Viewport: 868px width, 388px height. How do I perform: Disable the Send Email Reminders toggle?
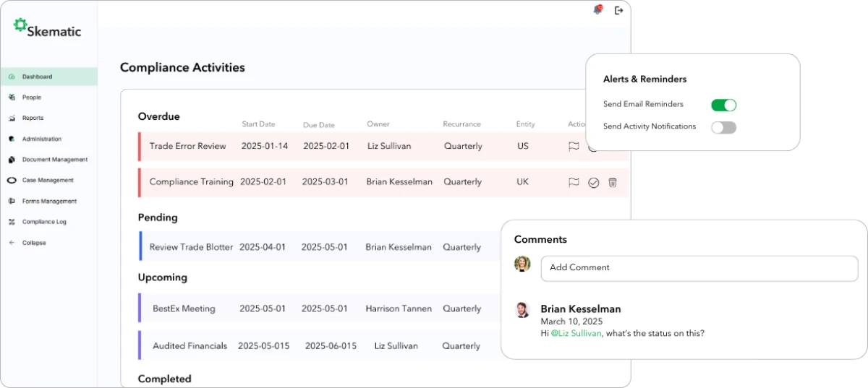pyautogui.click(x=723, y=105)
